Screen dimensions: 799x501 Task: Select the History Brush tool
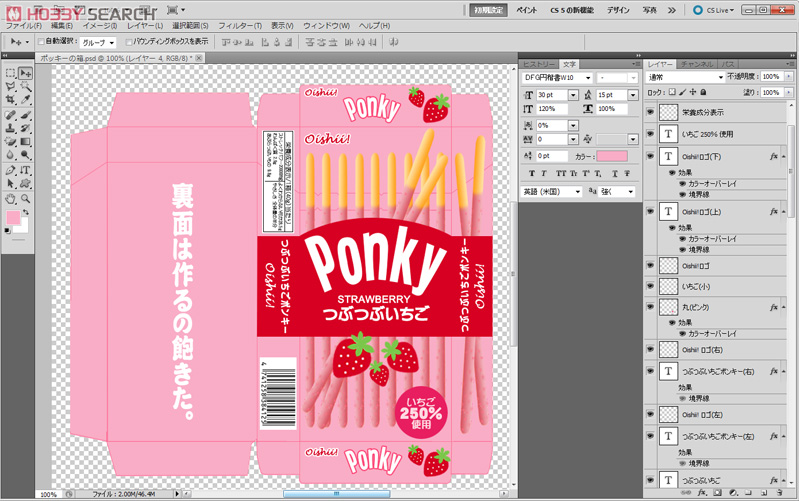click(25, 128)
